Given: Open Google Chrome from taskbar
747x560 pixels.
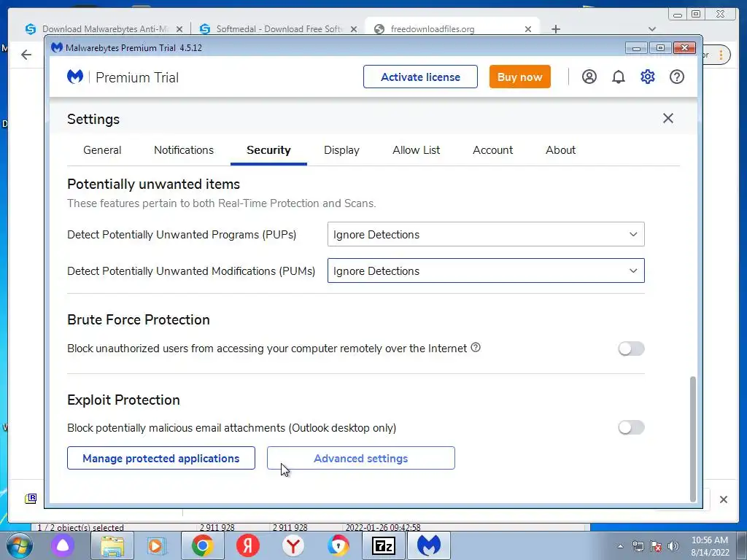Looking at the screenshot, I should click(x=203, y=545).
